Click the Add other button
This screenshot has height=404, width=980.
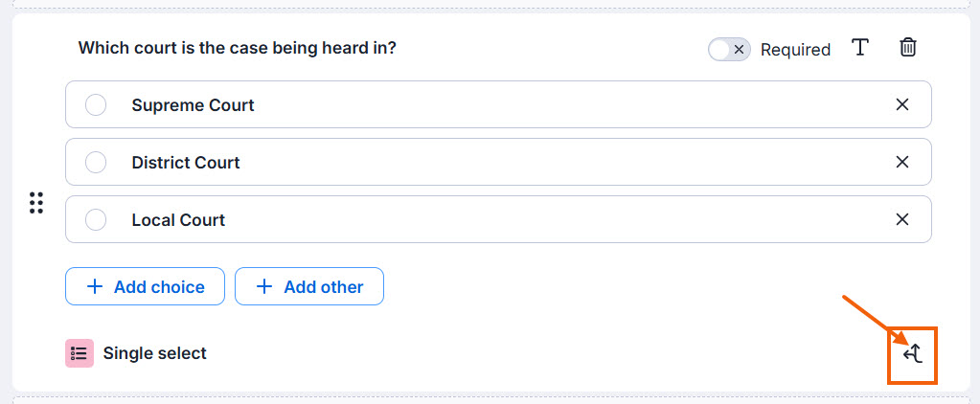tap(309, 286)
